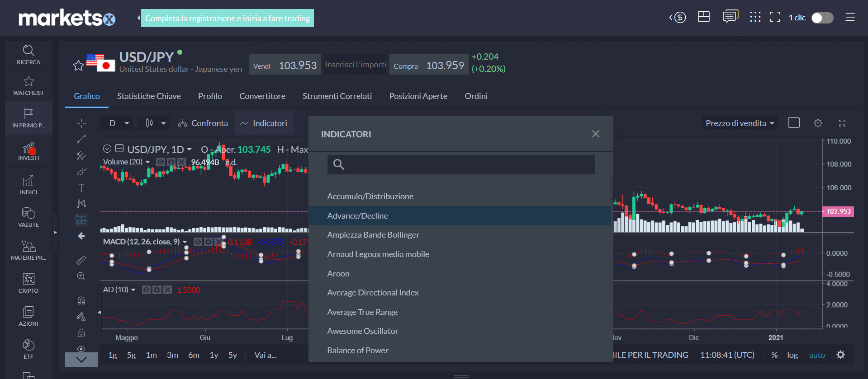Enter fullscreen via header brackets icon
Viewport: 868px width, 379px height.
click(x=775, y=17)
